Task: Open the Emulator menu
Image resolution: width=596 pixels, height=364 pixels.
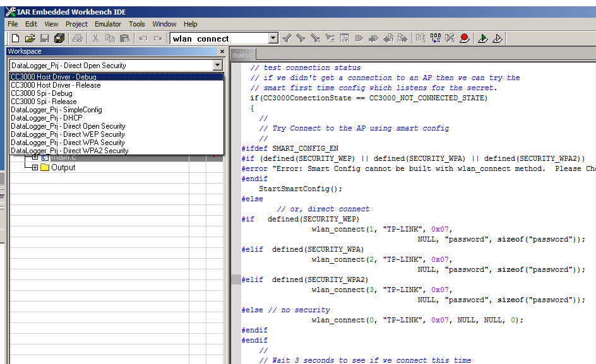Action: click(108, 24)
